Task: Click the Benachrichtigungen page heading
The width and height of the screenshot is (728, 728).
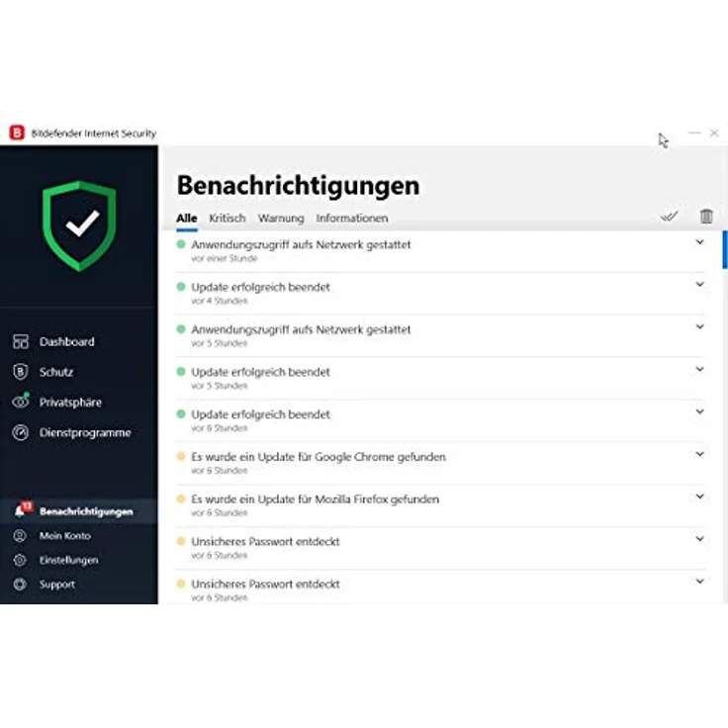Action: pos(298,185)
